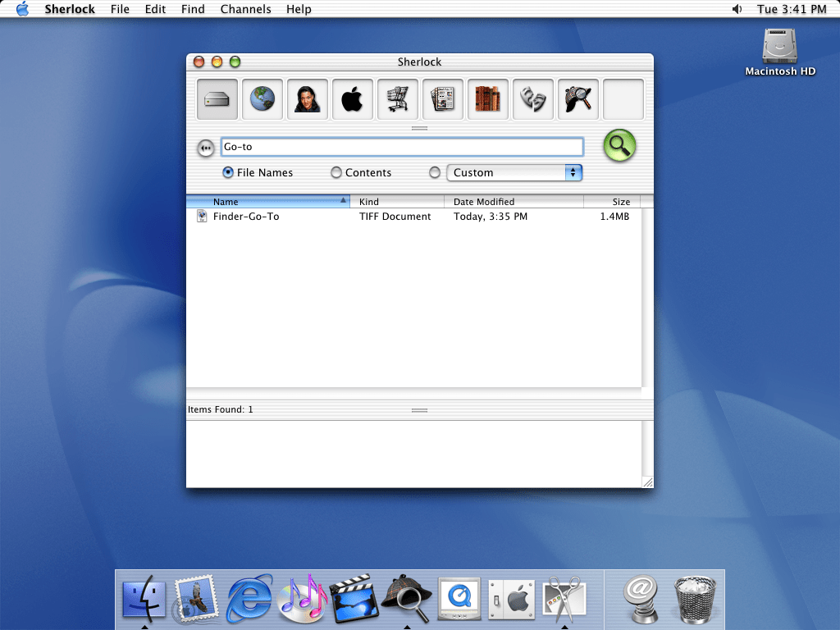Open the News newspaper channel
The image size is (840, 630).
443,100
